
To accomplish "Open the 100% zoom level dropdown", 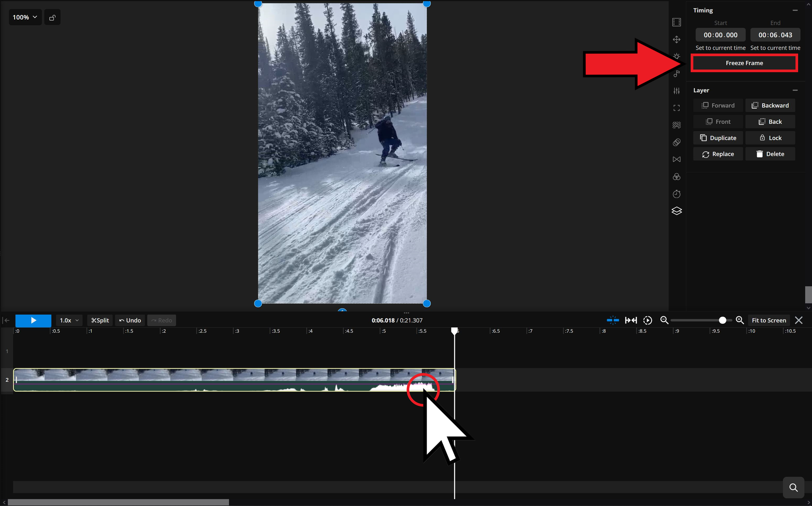I will click(25, 17).
